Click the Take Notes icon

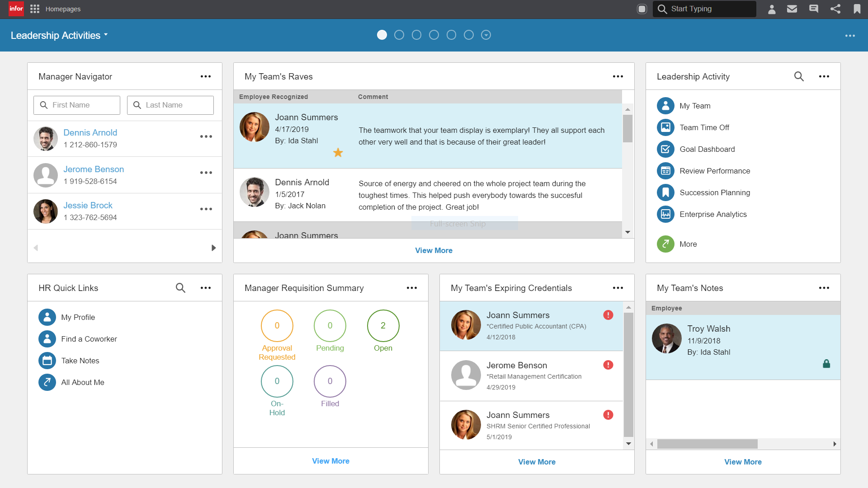47,361
